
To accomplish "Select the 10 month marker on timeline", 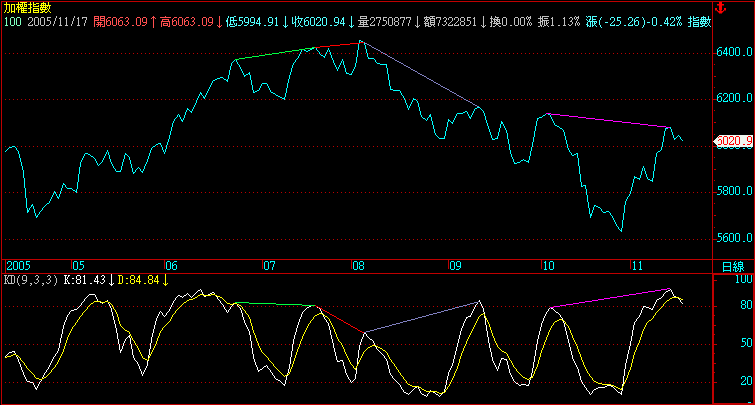I will coord(548,266).
